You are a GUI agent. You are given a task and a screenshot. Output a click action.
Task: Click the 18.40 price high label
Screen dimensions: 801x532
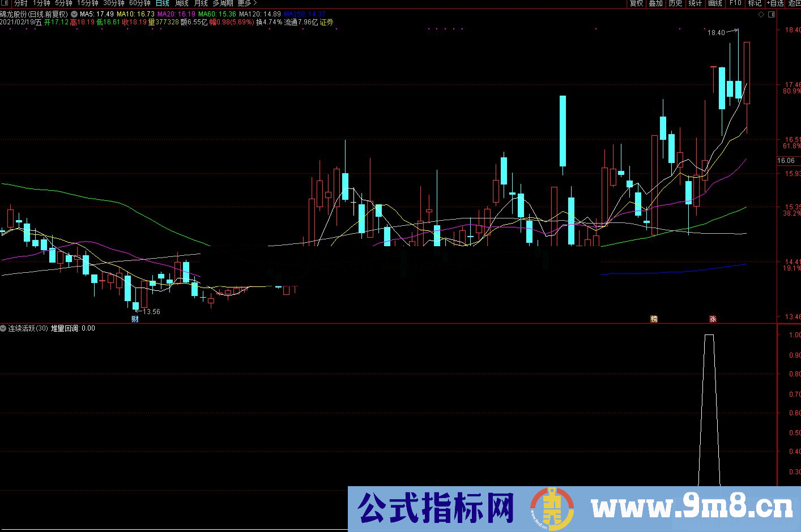coord(716,33)
